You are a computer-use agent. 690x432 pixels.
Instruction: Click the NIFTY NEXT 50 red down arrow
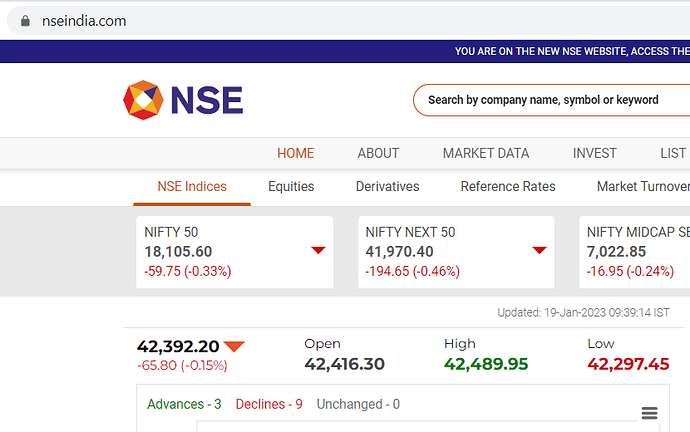point(539,250)
